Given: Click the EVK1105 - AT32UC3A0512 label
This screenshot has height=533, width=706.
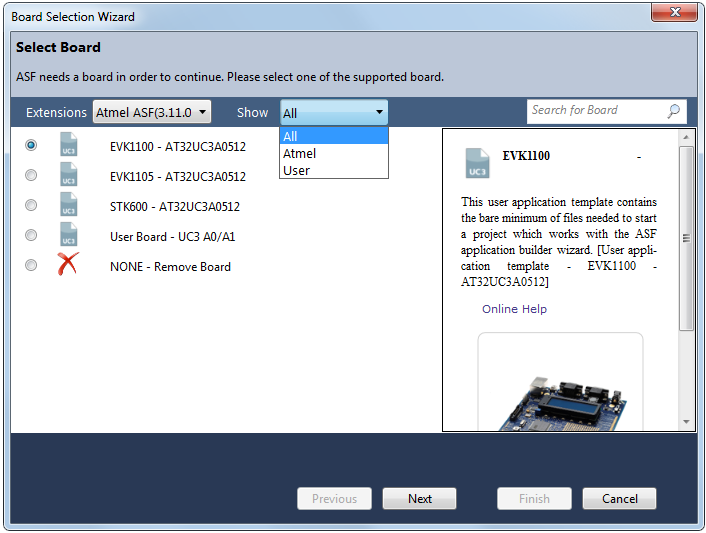Looking at the screenshot, I should [178, 176].
